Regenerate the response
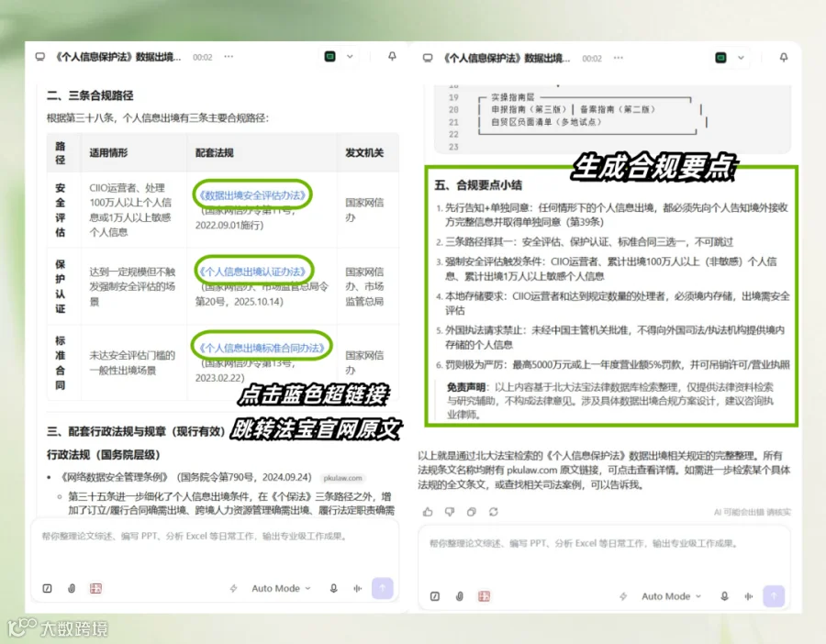This screenshot has height=644, width=826. point(494,512)
